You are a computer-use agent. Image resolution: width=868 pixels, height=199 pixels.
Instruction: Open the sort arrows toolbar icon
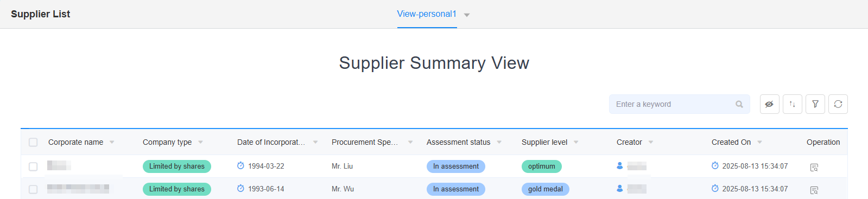coord(793,104)
